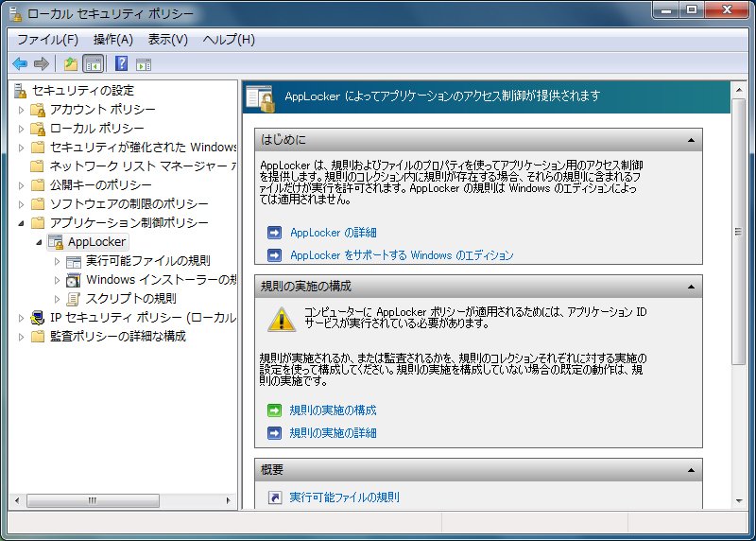Click the ソフトウェアの制限のポリシー folder icon
This screenshot has height=541, width=756.
point(38,203)
